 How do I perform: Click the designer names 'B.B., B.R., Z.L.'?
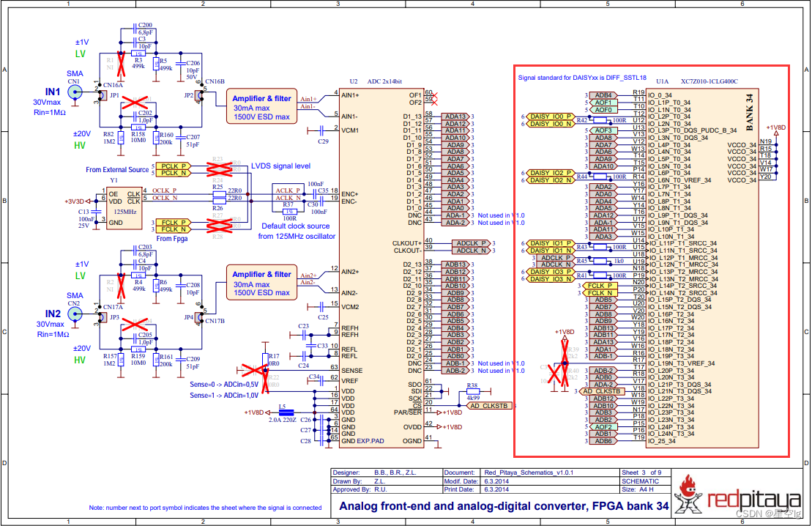click(x=395, y=473)
